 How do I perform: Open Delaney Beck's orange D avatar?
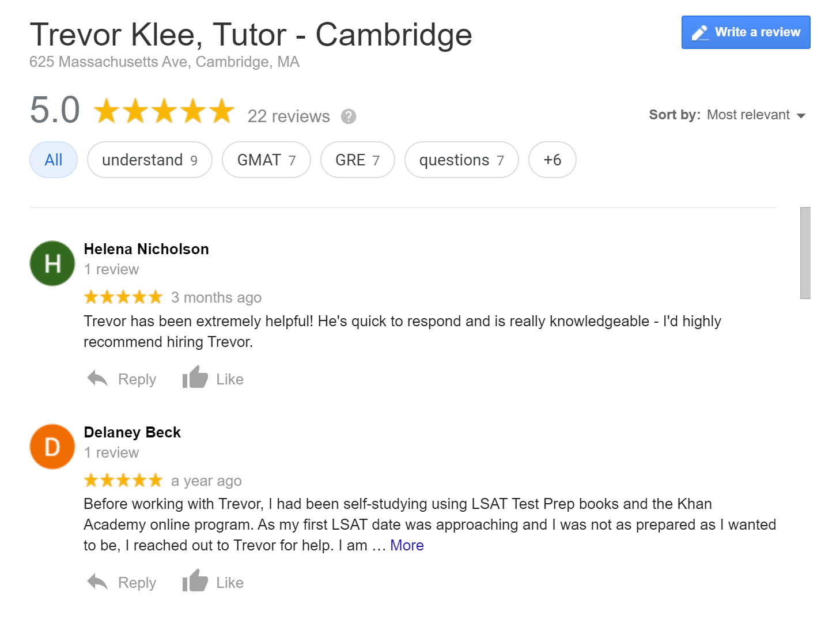point(52,447)
